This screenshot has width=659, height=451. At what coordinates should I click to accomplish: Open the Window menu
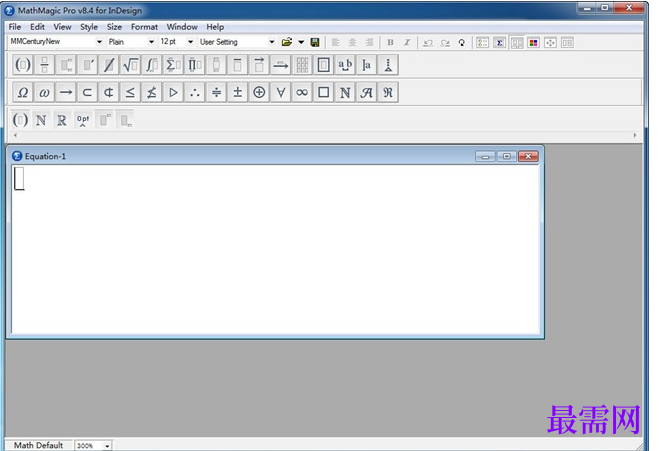(x=182, y=27)
